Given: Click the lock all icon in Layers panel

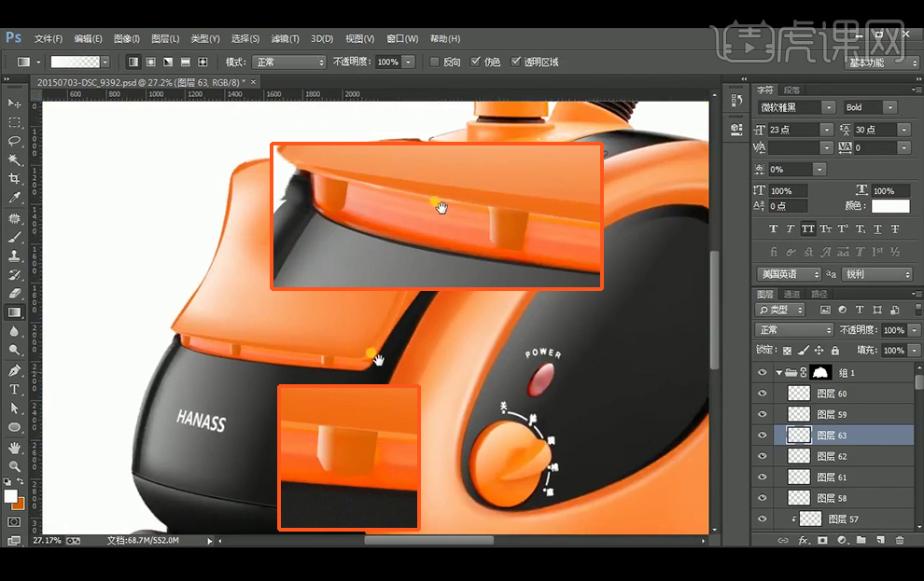Looking at the screenshot, I should [x=834, y=351].
